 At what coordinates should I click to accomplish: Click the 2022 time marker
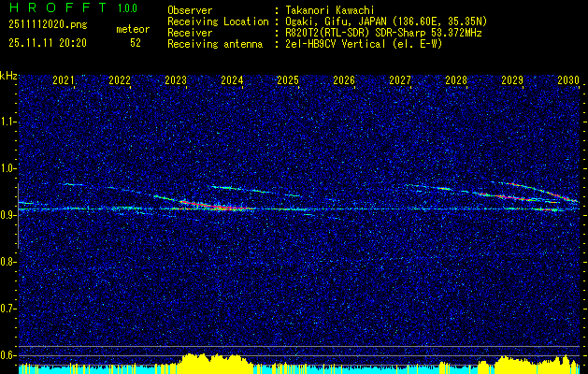[x=120, y=80]
